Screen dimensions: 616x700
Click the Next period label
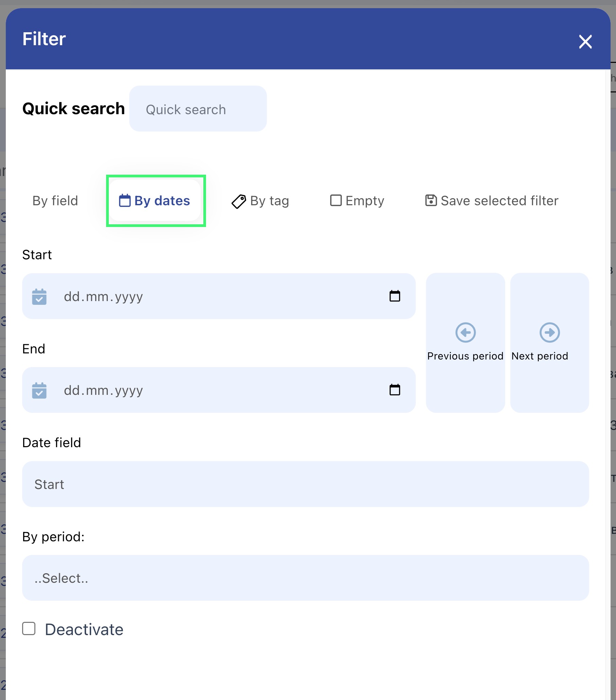click(x=540, y=356)
